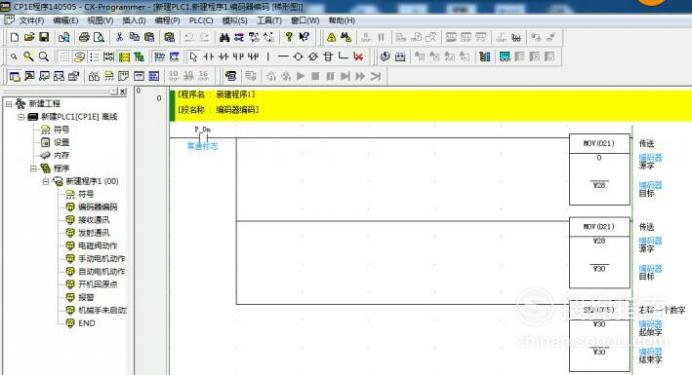692x375 pixels.
Task: Click the Print Preview toolbar icon
Action: tap(99, 37)
